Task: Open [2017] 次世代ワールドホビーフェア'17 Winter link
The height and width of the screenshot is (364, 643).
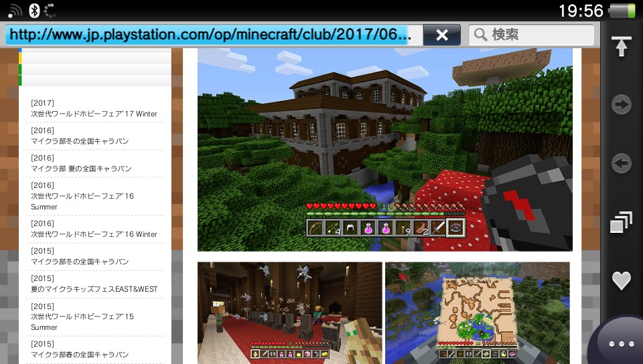Action: tap(94, 108)
